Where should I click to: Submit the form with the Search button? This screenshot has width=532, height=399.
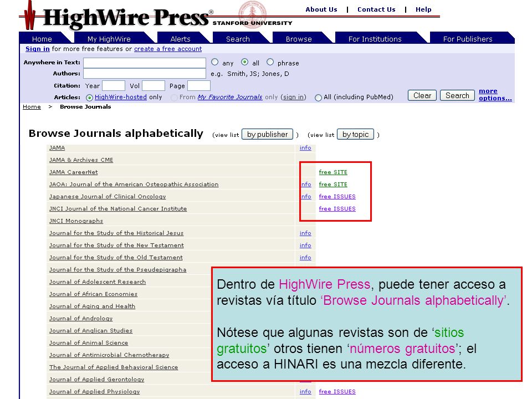point(457,95)
